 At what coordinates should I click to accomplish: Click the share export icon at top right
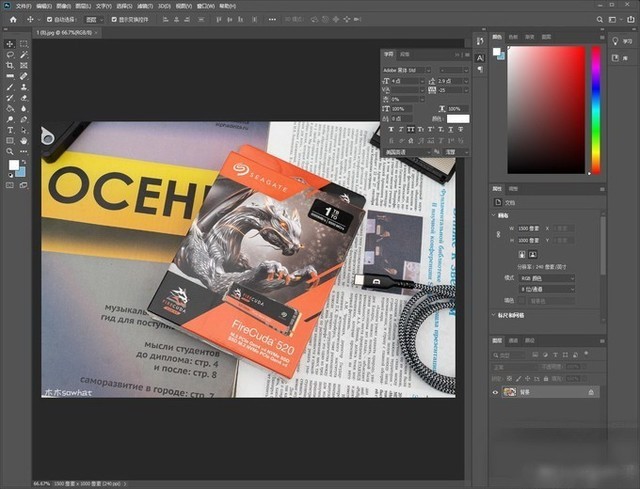(x=631, y=19)
